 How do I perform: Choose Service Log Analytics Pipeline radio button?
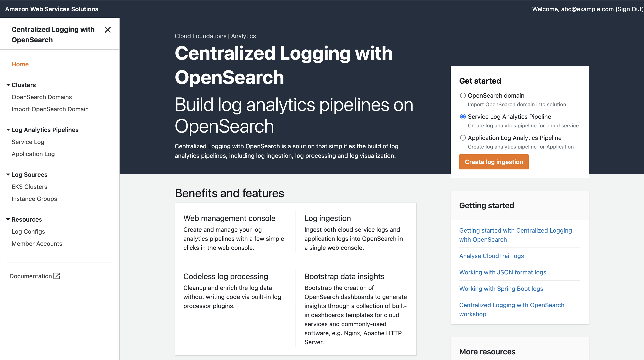click(463, 117)
